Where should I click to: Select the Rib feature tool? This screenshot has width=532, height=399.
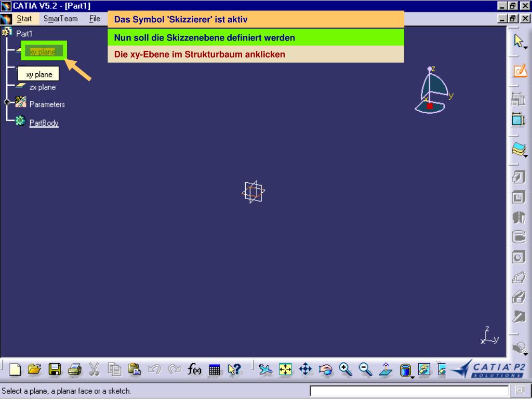[x=518, y=277]
